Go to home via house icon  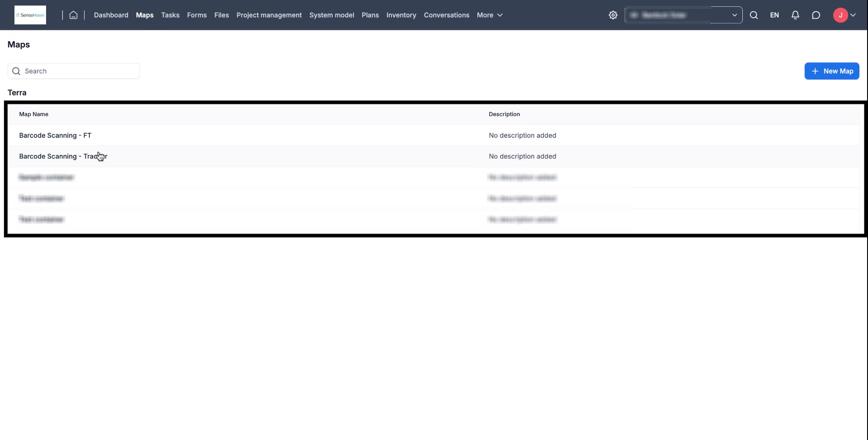coord(73,15)
